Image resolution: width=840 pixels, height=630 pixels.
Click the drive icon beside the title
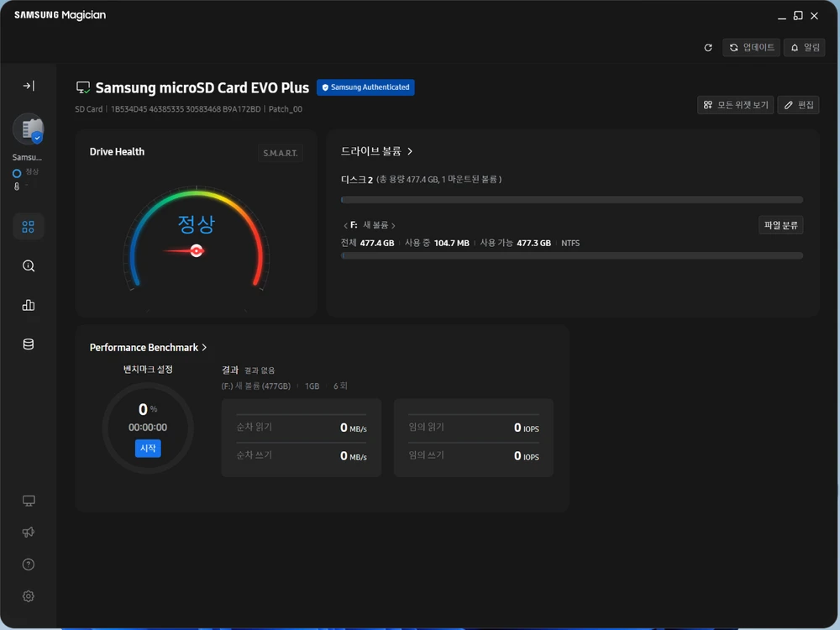tap(83, 87)
